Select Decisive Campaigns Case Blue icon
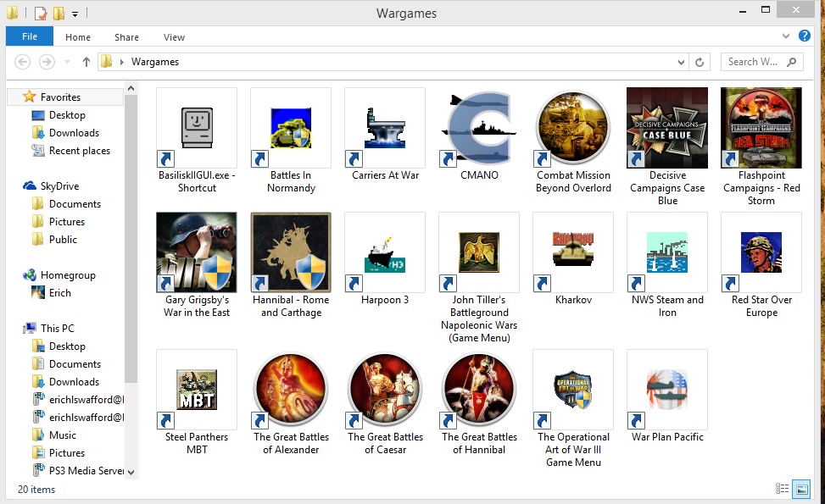The height and width of the screenshot is (504, 825). click(x=667, y=128)
